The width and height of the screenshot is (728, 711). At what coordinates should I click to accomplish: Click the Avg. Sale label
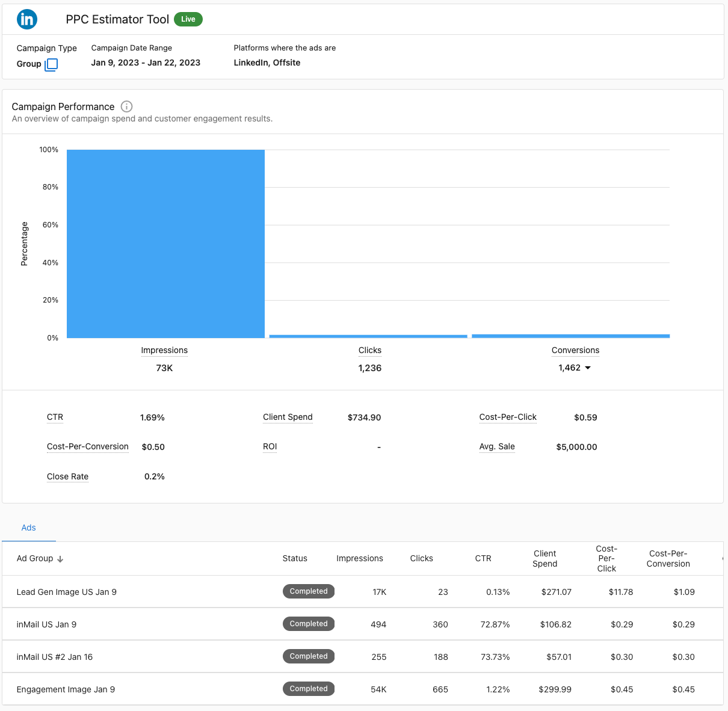pos(497,446)
